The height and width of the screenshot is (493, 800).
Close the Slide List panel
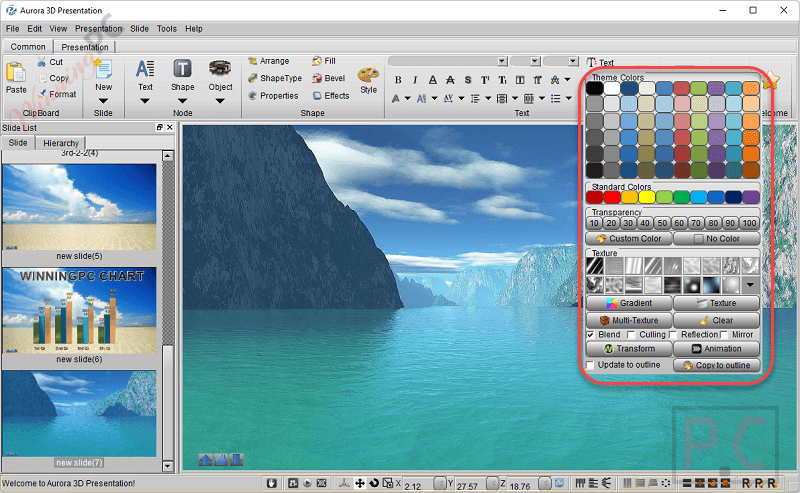point(170,128)
